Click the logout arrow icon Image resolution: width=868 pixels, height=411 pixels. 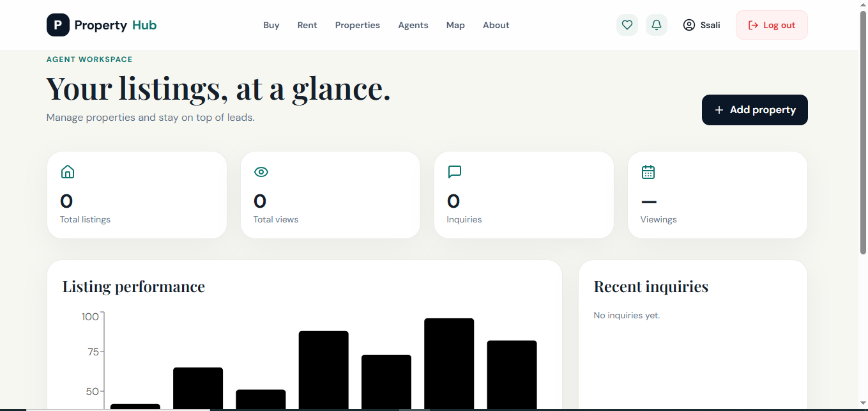point(753,25)
